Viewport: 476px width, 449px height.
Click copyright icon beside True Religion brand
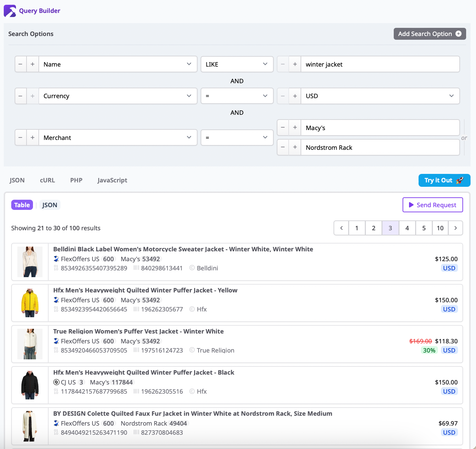click(x=192, y=350)
